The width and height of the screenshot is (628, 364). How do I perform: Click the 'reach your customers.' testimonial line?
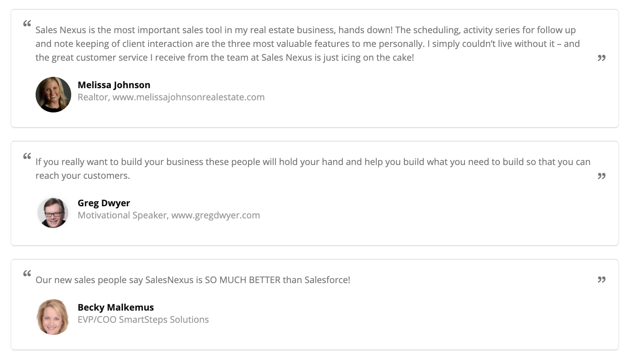83,176
